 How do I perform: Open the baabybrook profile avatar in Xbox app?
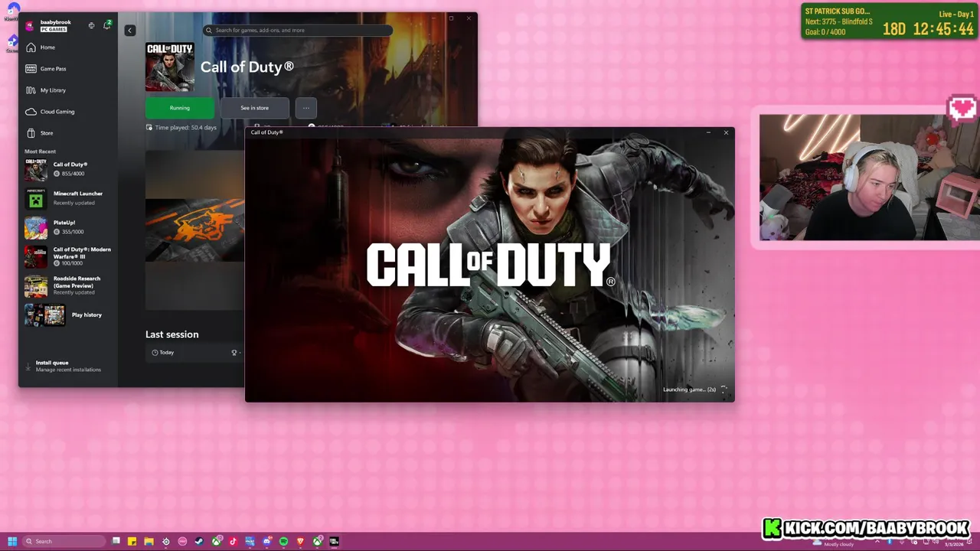coord(30,25)
